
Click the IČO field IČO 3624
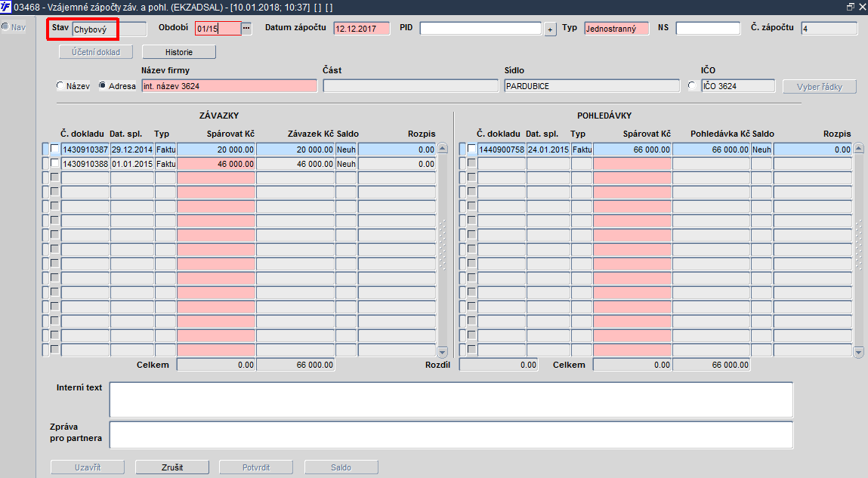pyautogui.click(x=738, y=86)
